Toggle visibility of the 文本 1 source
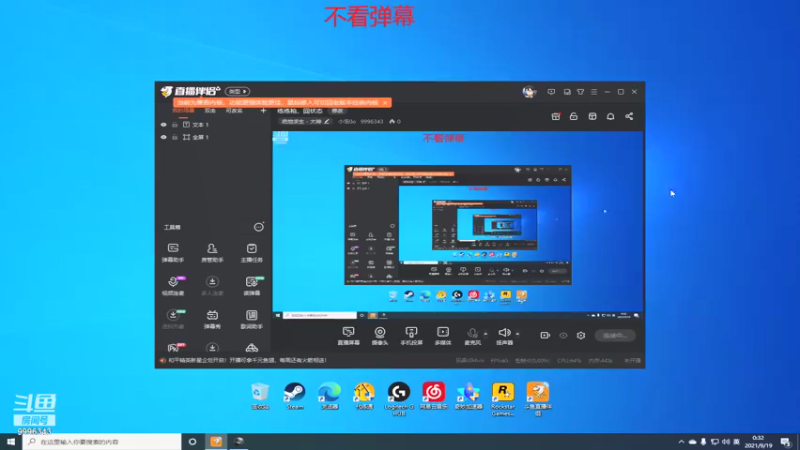Screen dimensions: 800x450 point(163,124)
